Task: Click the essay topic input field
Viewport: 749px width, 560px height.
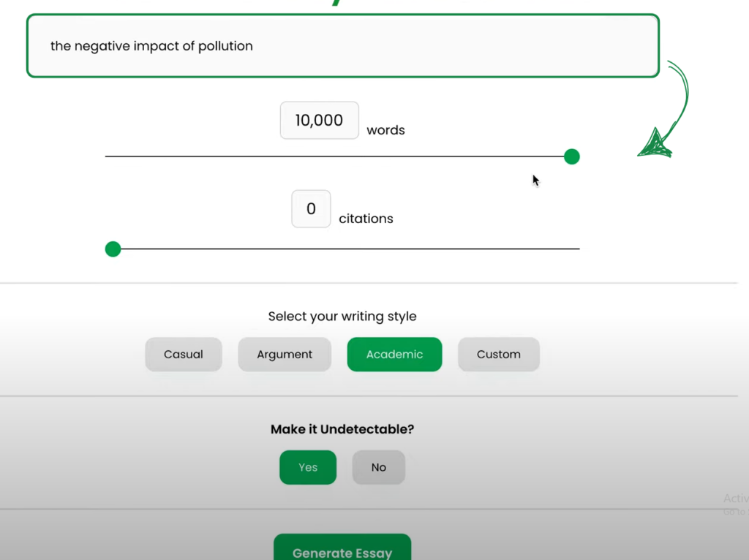Action: (x=343, y=46)
